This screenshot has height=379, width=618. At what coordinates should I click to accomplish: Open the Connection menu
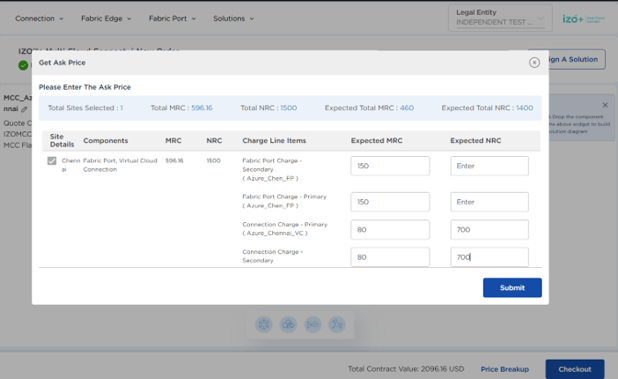point(39,19)
